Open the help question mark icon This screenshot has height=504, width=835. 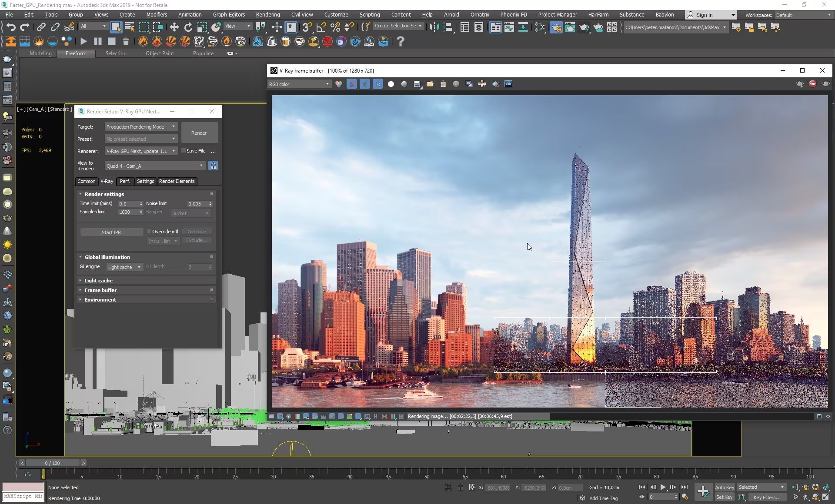401,41
